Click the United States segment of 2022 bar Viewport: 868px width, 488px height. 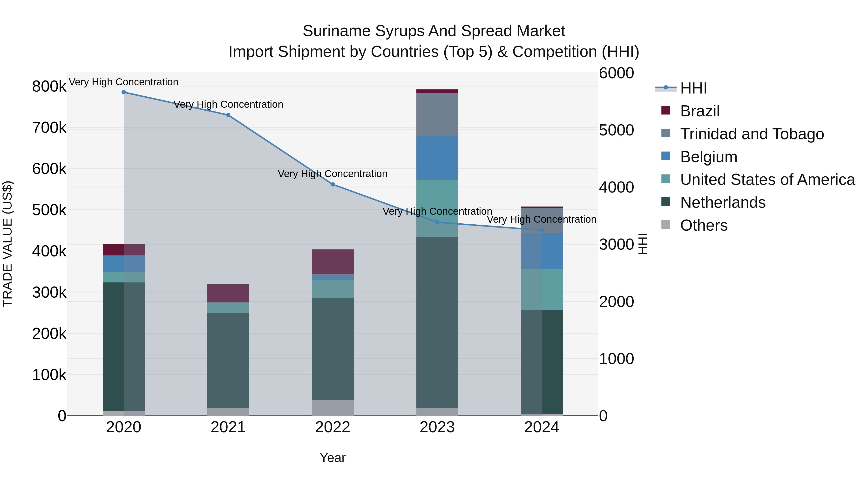click(332, 289)
